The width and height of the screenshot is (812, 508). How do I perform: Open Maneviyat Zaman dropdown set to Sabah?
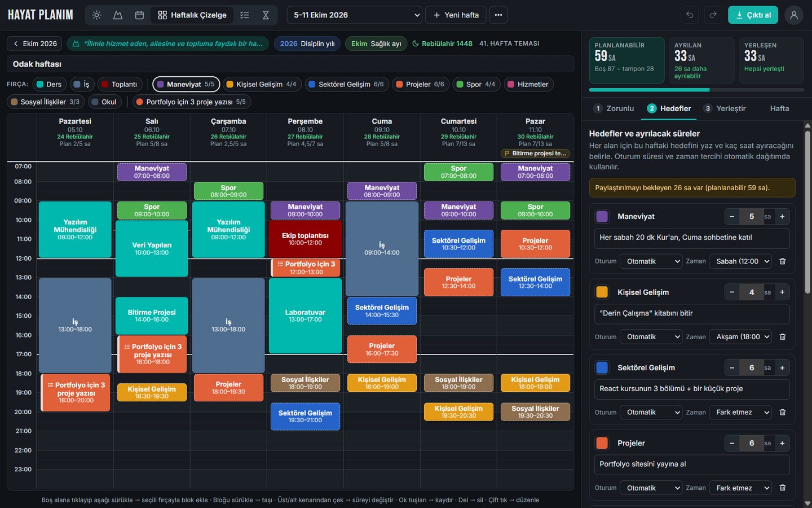click(740, 261)
